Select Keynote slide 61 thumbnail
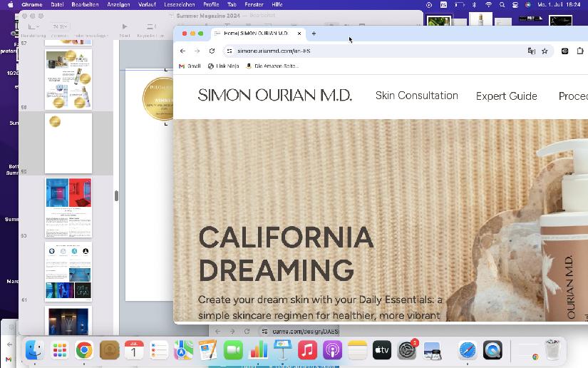Image resolution: width=588 pixels, height=368 pixels. coord(68,272)
